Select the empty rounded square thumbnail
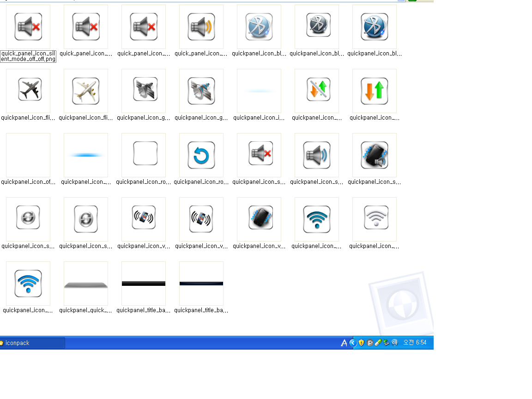This screenshot has height=399, width=532. [x=144, y=155]
